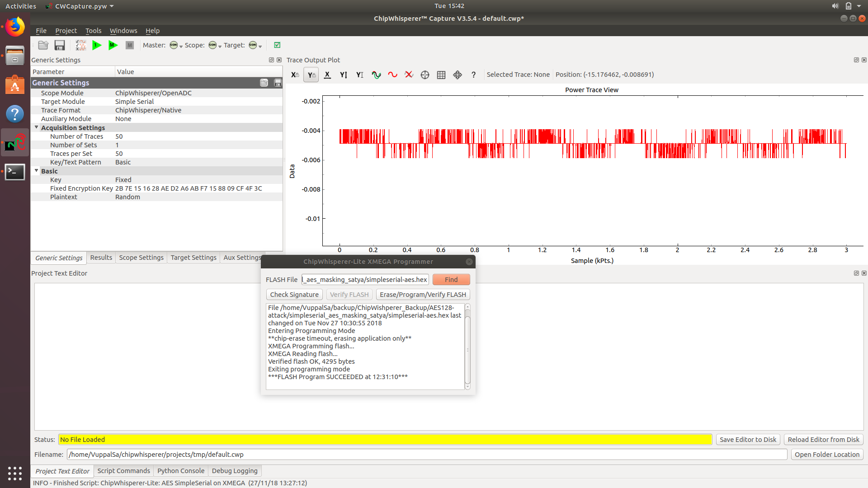Select Target Module value Simple Serial
The height and width of the screenshot is (488, 868).
[134, 102]
